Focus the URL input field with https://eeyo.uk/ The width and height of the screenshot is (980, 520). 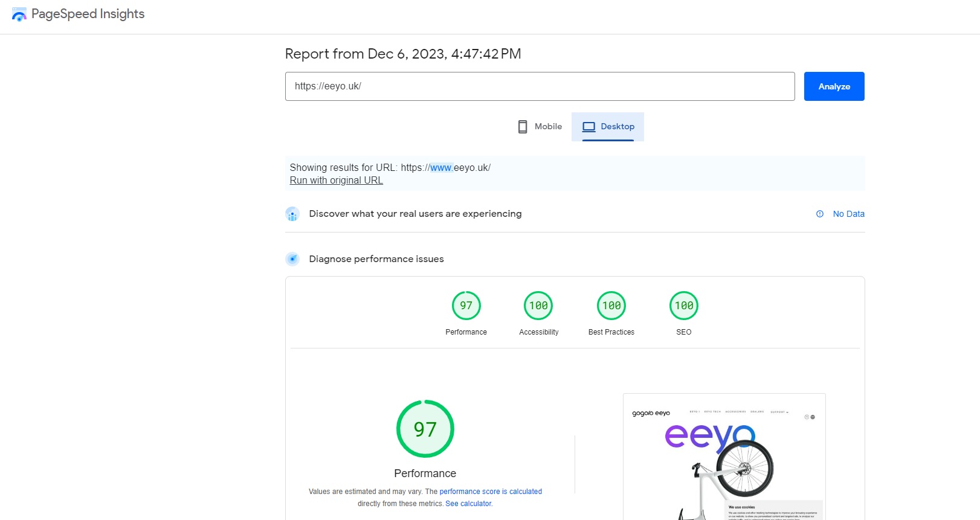tap(540, 86)
